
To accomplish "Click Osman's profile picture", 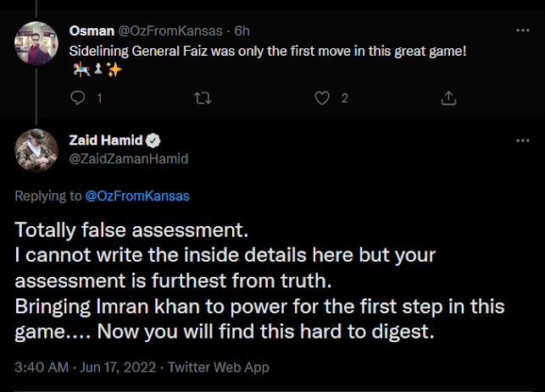I will [36, 44].
